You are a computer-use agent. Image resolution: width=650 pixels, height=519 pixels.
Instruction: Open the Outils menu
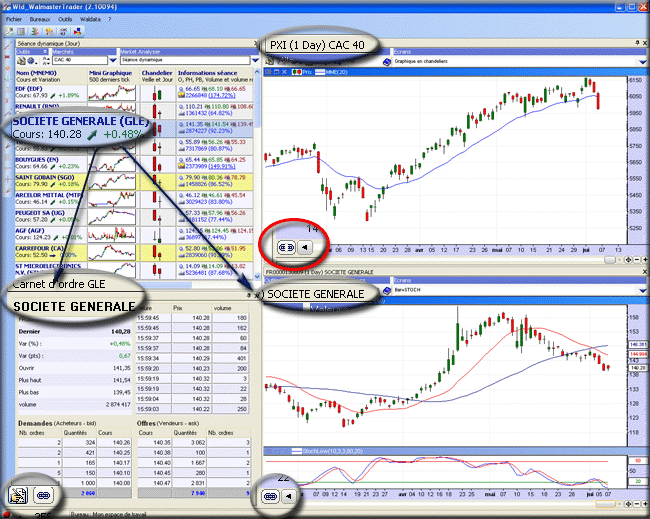65,19
